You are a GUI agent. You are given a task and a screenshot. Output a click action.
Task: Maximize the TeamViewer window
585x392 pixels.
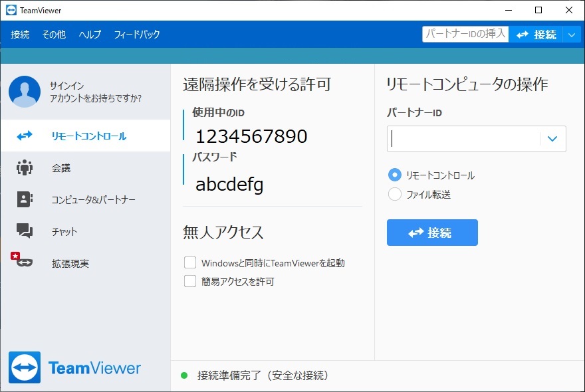click(x=538, y=10)
